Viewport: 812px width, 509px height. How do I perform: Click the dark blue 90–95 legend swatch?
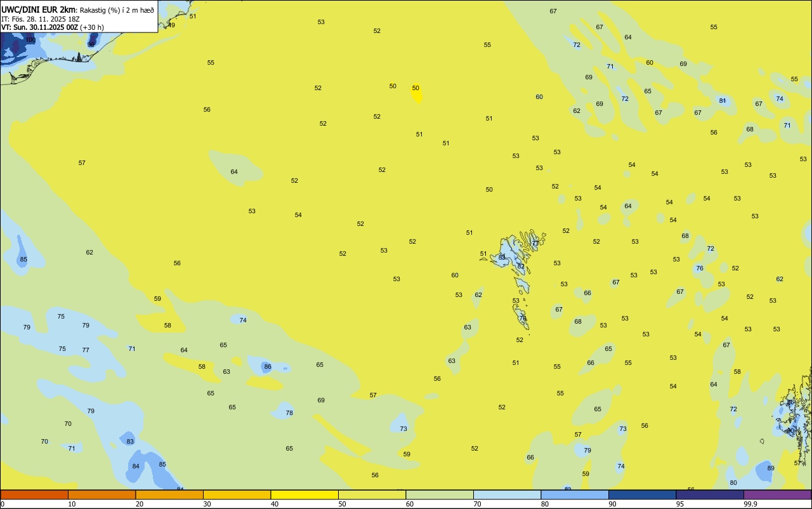(642, 494)
